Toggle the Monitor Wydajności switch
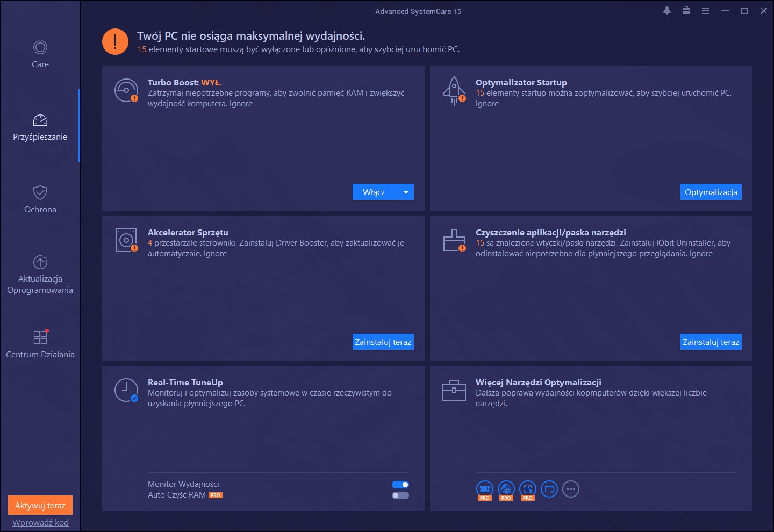The image size is (774, 532). point(400,485)
